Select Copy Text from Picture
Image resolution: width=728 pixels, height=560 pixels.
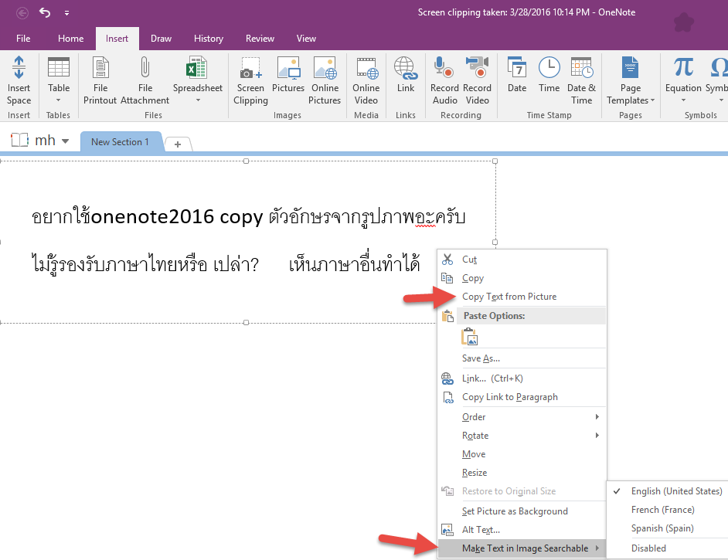522,297
